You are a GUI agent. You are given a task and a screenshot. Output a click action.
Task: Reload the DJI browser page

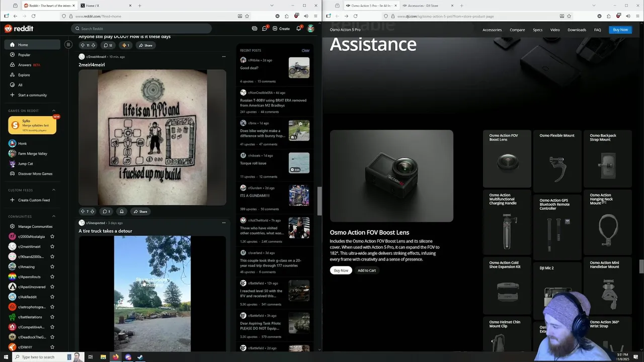pos(355,16)
